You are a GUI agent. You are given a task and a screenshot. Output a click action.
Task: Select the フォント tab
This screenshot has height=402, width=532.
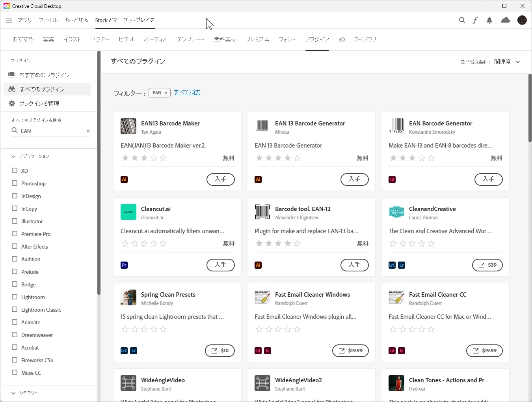pyautogui.click(x=287, y=39)
